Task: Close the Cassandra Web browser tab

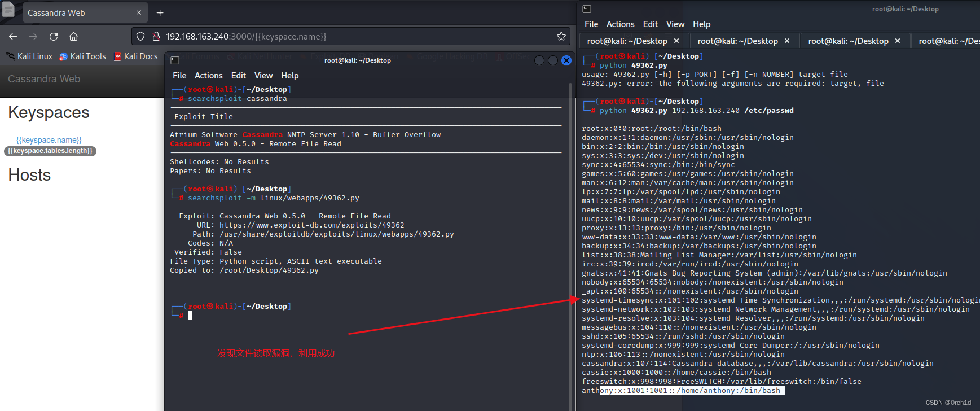Action: pos(139,12)
